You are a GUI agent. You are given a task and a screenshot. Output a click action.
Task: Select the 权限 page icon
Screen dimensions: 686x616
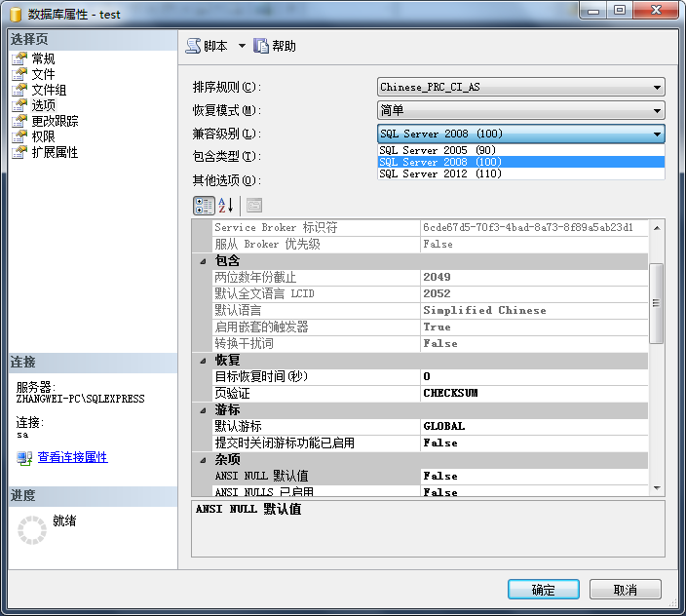point(19,136)
